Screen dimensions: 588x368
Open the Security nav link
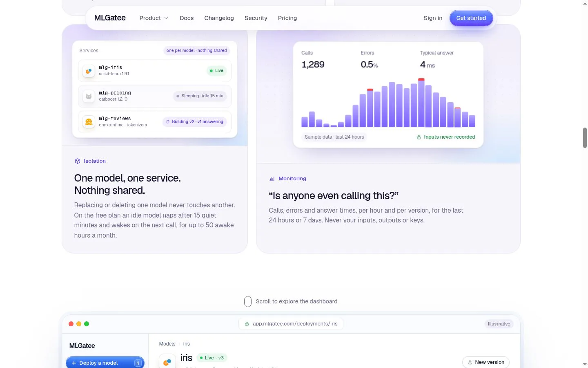(x=256, y=18)
